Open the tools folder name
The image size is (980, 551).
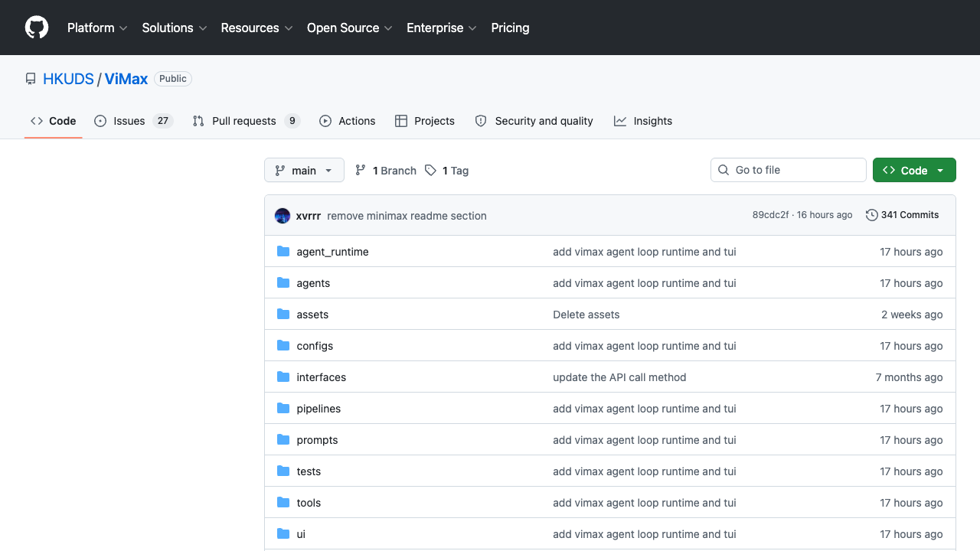tap(309, 503)
